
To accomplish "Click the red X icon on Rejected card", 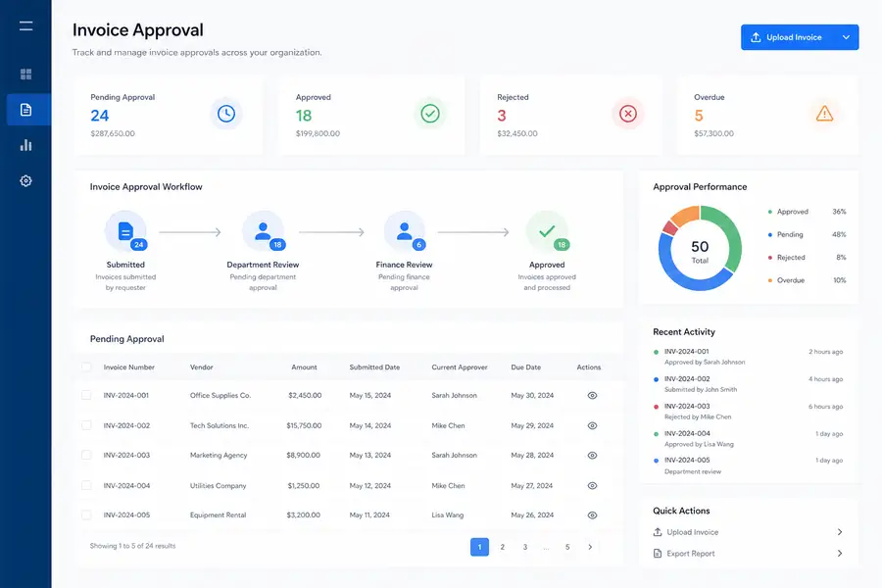I will pyautogui.click(x=628, y=114).
